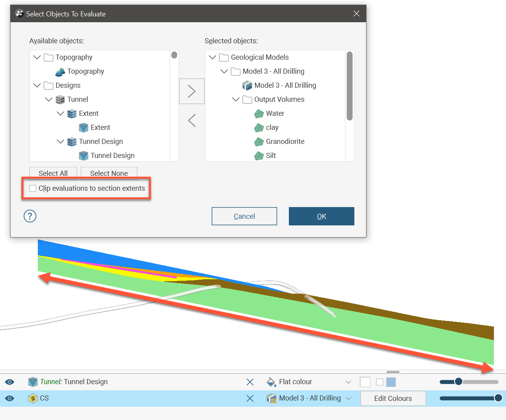Click the help question mark icon
This screenshot has width=506, height=420.
pyautogui.click(x=30, y=216)
